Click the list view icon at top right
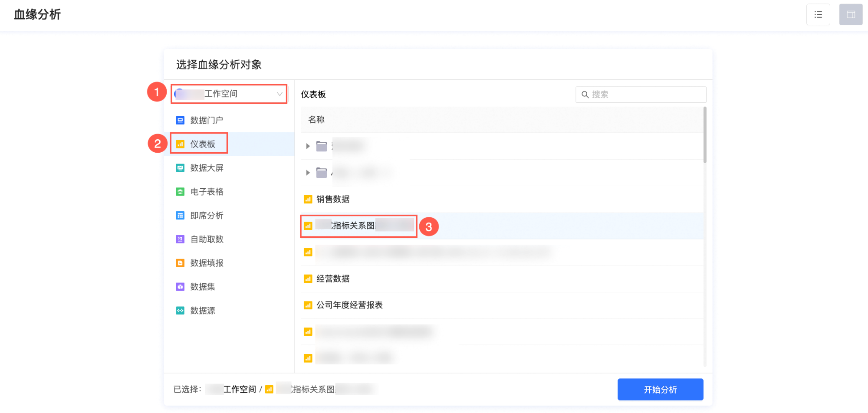The height and width of the screenshot is (413, 868). [x=818, y=15]
